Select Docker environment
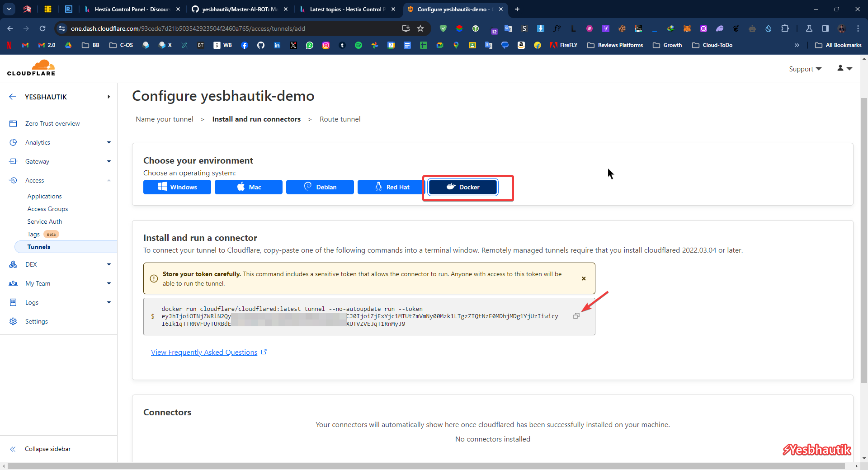 pos(463,187)
